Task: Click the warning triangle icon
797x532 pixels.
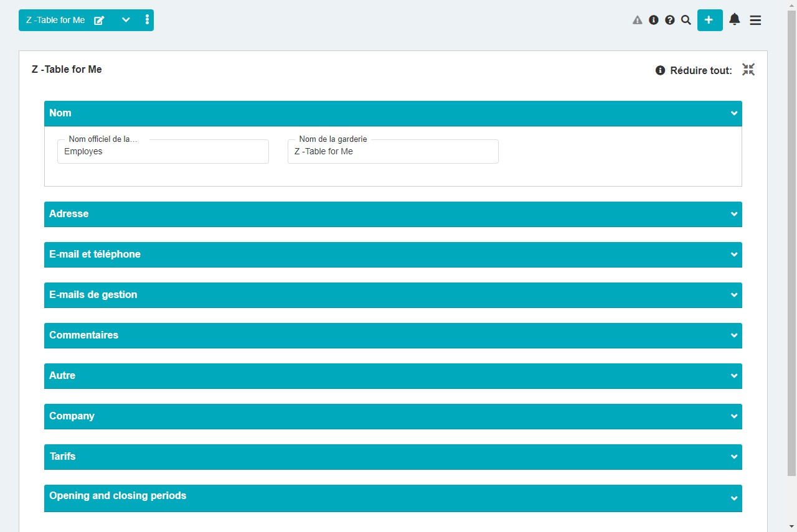Action: click(637, 20)
